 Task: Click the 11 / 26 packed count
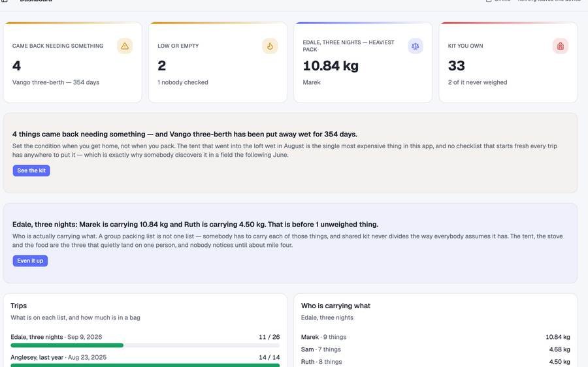pyautogui.click(x=269, y=337)
